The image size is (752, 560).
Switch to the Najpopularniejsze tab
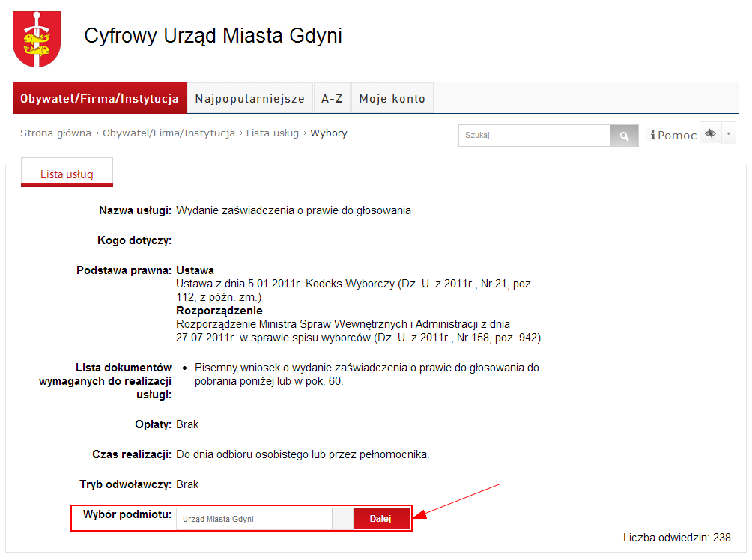pos(249,98)
